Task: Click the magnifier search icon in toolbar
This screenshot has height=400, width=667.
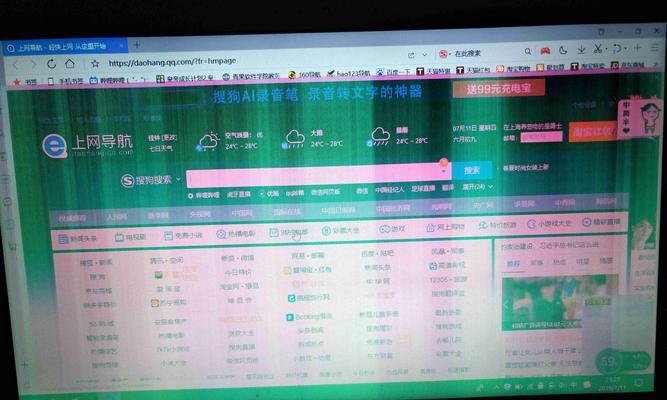Action: point(527,51)
